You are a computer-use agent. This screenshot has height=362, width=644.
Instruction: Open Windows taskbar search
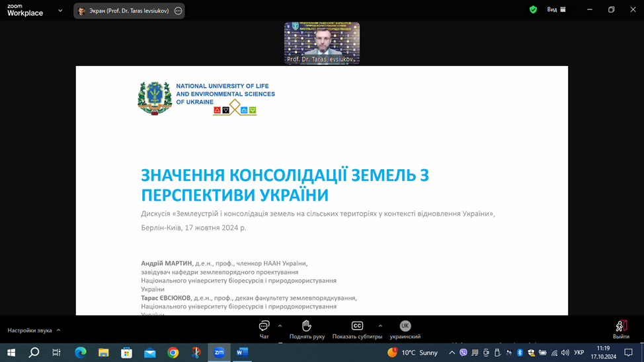(x=34, y=353)
